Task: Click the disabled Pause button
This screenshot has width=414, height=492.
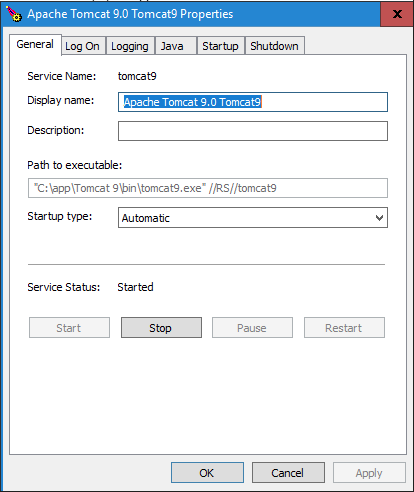Action: (x=252, y=328)
